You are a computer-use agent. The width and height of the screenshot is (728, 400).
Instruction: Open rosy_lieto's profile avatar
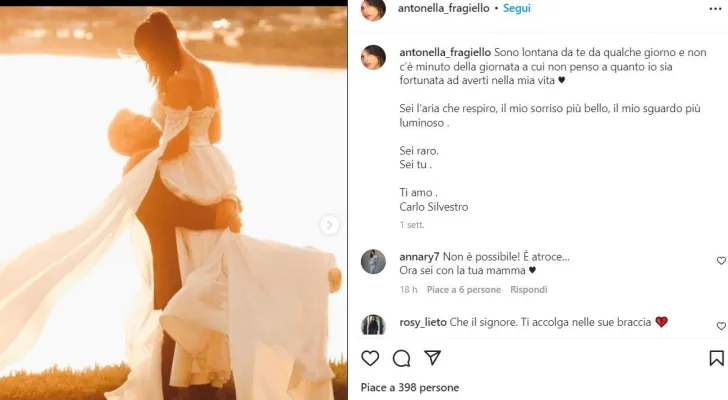point(373,325)
